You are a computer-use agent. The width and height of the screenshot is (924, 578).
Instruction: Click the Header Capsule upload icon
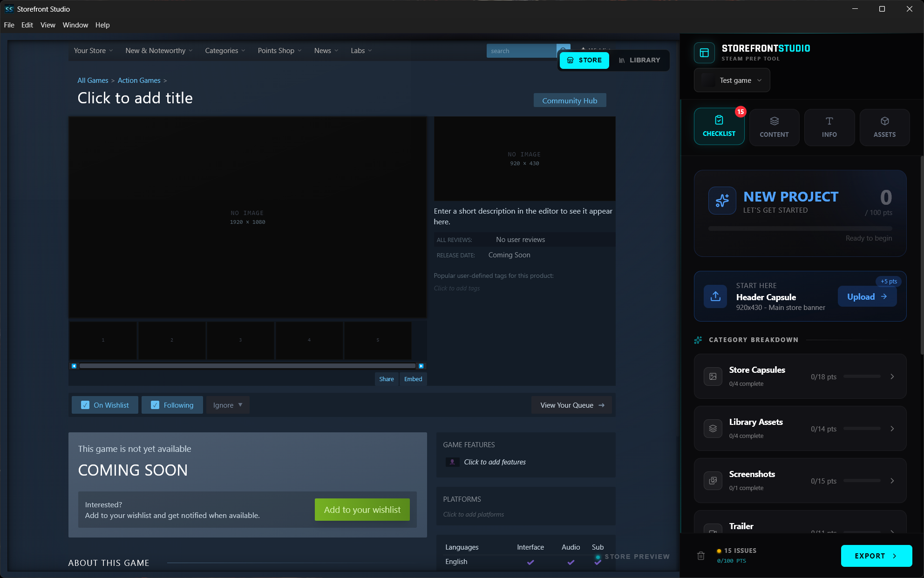click(715, 296)
